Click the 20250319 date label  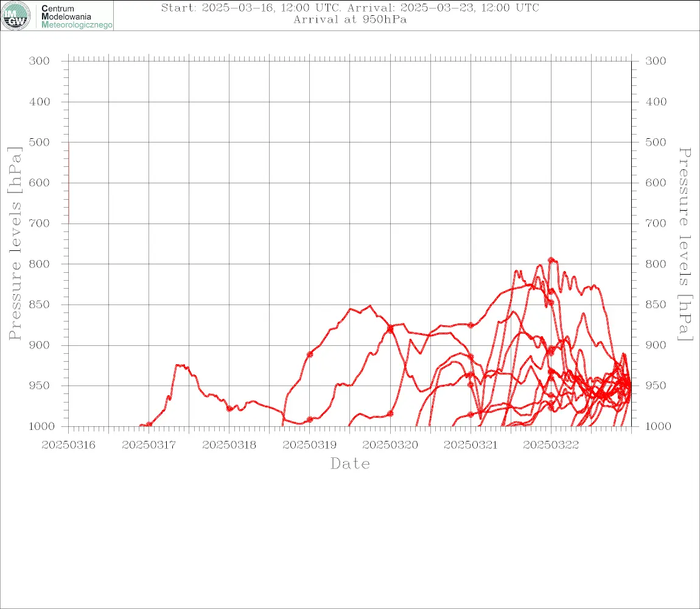309,445
